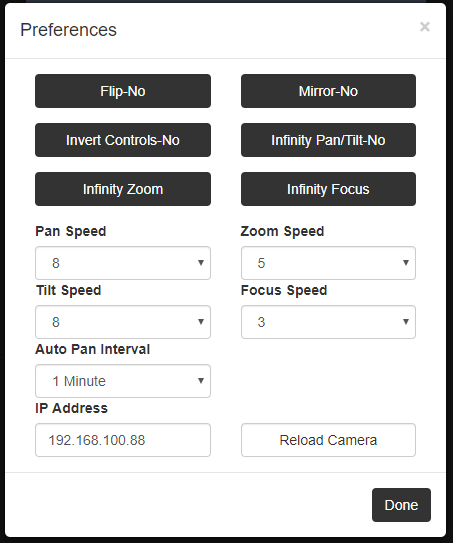Image resolution: width=453 pixels, height=543 pixels.
Task: Click the Infinity Zoom button
Action: [123, 189]
